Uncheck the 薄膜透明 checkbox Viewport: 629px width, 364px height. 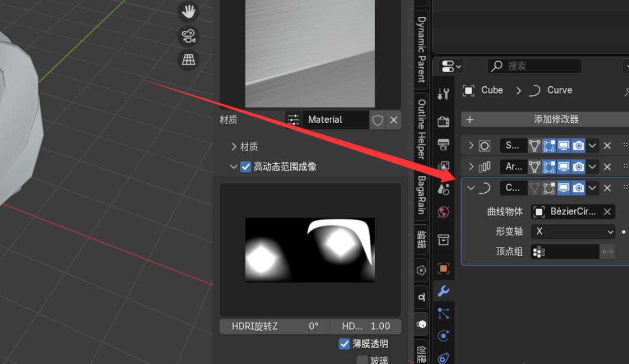coord(344,344)
